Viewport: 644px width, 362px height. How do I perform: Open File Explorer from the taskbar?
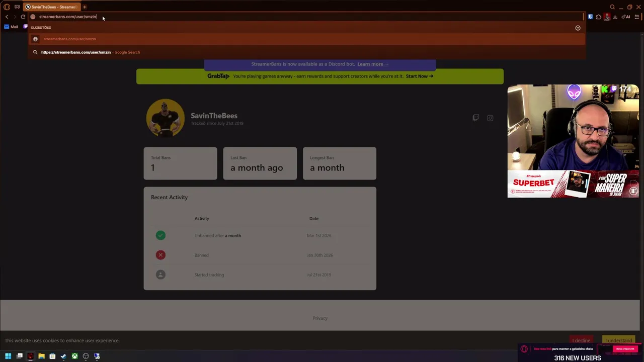pos(41,356)
